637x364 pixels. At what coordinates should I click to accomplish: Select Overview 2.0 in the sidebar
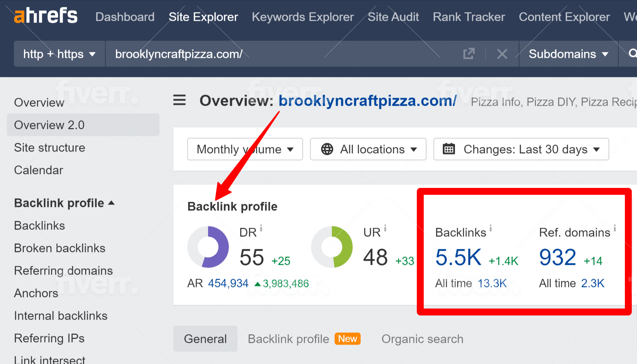83,125
